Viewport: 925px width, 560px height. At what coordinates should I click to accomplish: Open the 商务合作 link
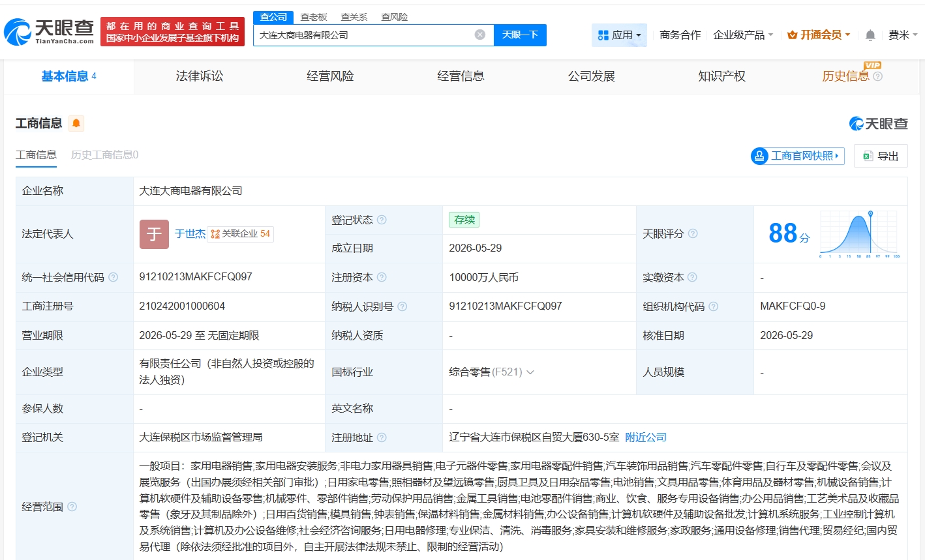[x=680, y=35]
